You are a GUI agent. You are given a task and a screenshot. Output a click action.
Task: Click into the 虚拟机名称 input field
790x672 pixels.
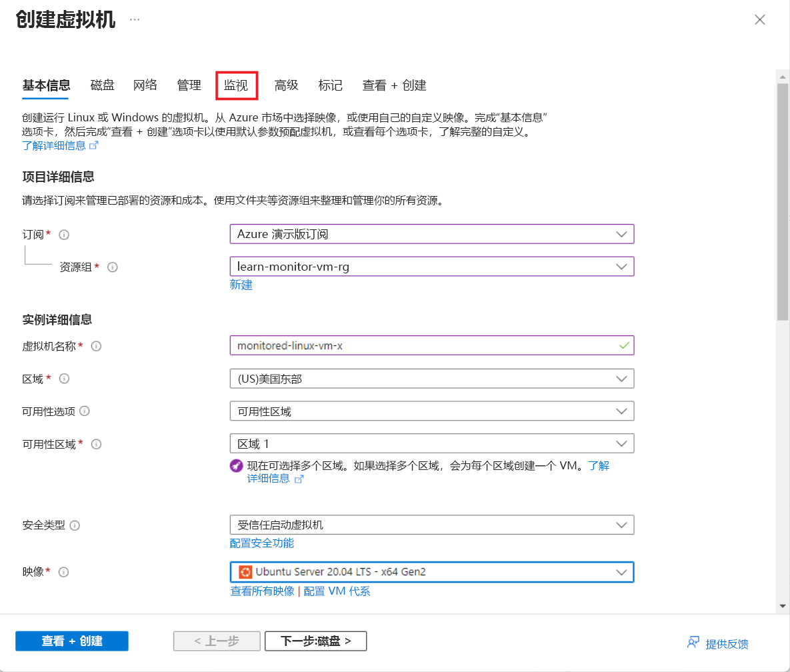tap(432, 345)
